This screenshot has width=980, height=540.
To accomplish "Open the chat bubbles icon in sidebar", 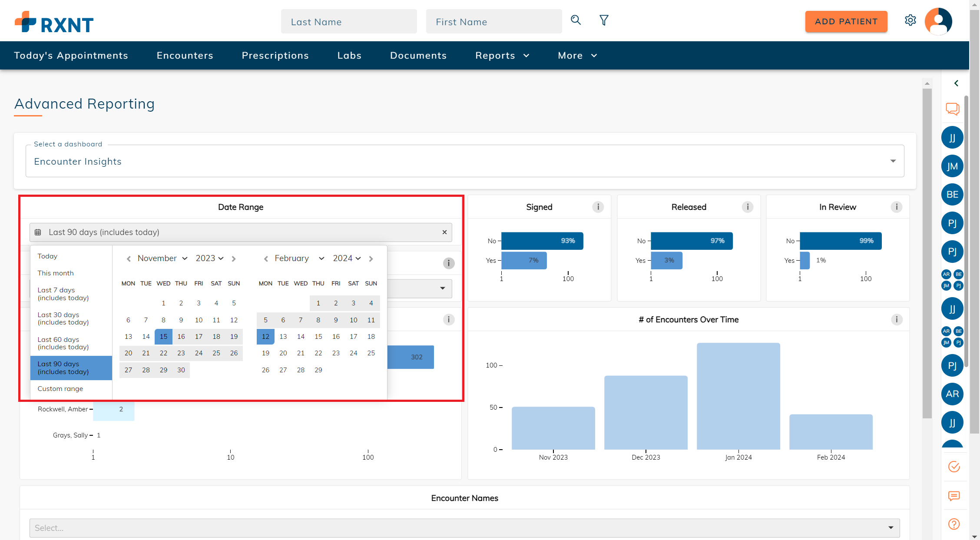I will [x=953, y=109].
